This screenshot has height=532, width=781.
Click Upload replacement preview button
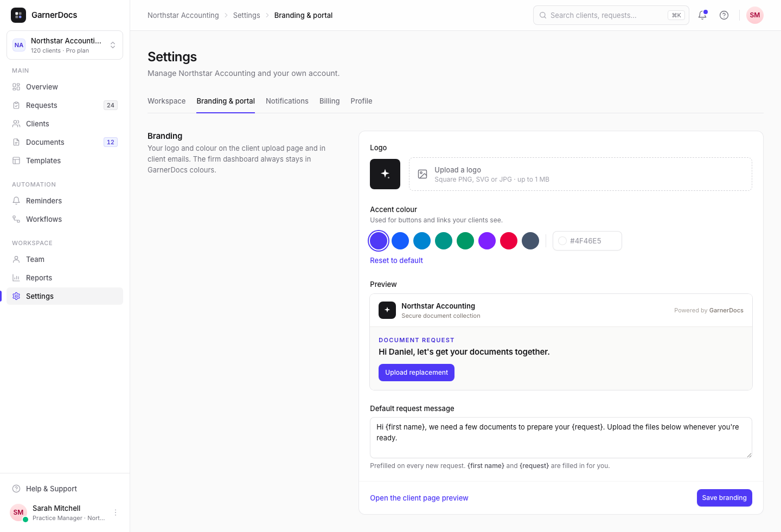tap(417, 373)
